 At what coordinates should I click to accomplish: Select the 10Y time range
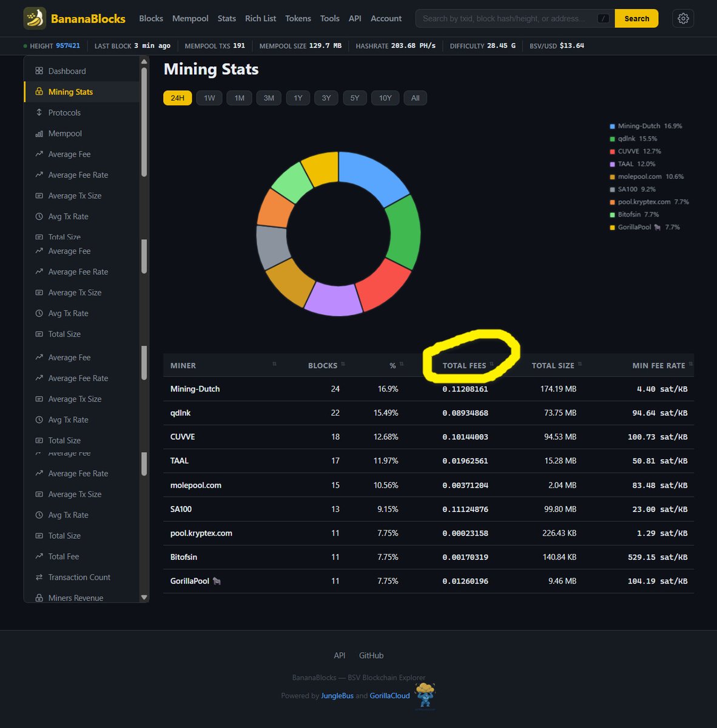385,98
